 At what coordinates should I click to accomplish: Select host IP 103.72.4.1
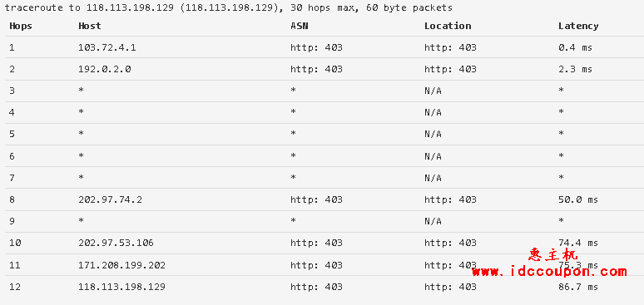pyautogui.click(x=107, y=47)
